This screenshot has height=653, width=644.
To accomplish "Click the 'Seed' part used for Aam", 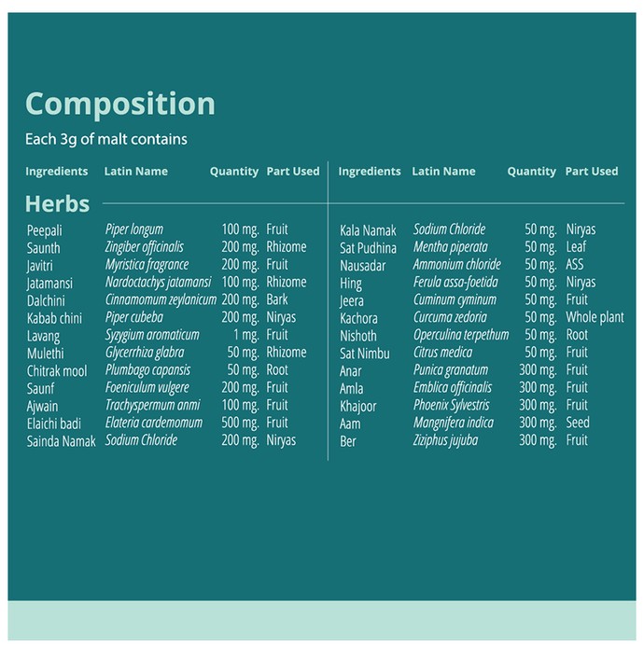I will (578, 424).
